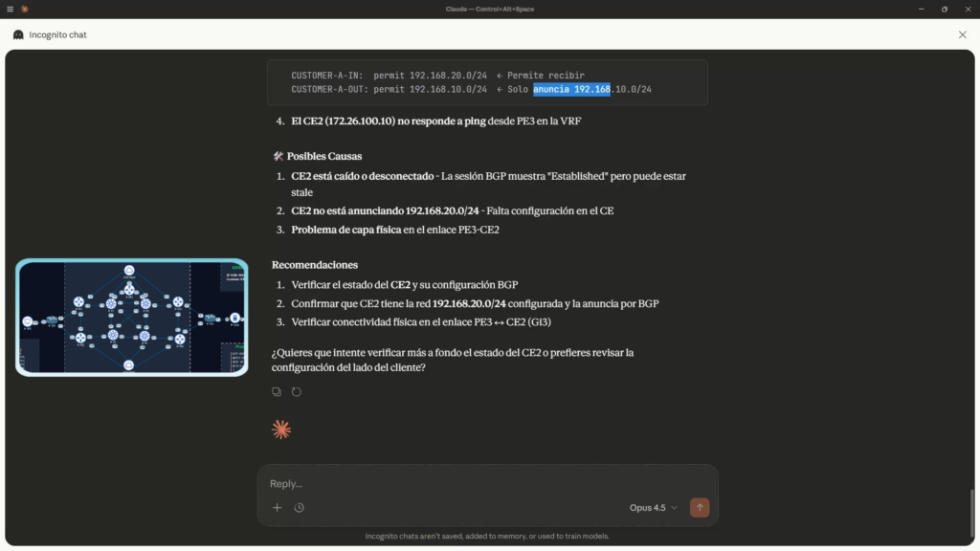The image size is (980, 551).
Task: Click highlighted "anuncia 192.168" text
Action: pyautogui.click(x=571, y=89)
